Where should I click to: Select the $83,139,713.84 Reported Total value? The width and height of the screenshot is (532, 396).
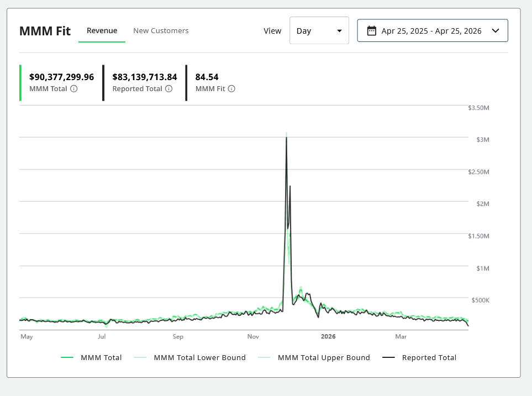[x=145, y=77]
